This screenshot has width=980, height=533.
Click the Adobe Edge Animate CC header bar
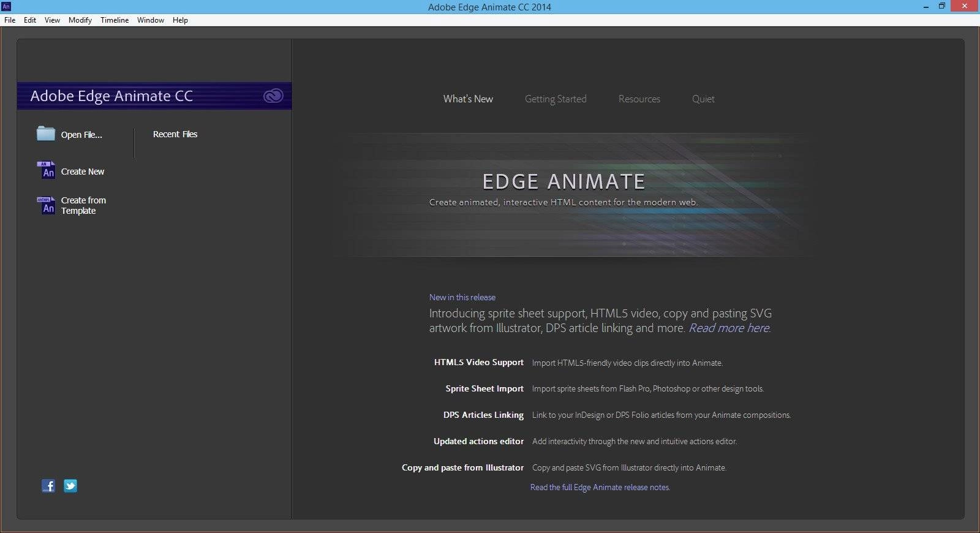154,96
